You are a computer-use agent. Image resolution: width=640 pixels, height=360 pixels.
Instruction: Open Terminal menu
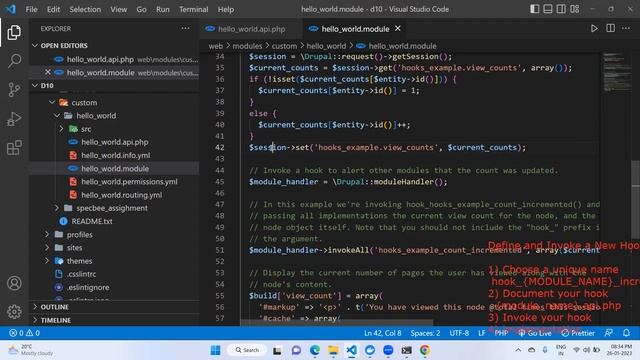pos(193,9)
